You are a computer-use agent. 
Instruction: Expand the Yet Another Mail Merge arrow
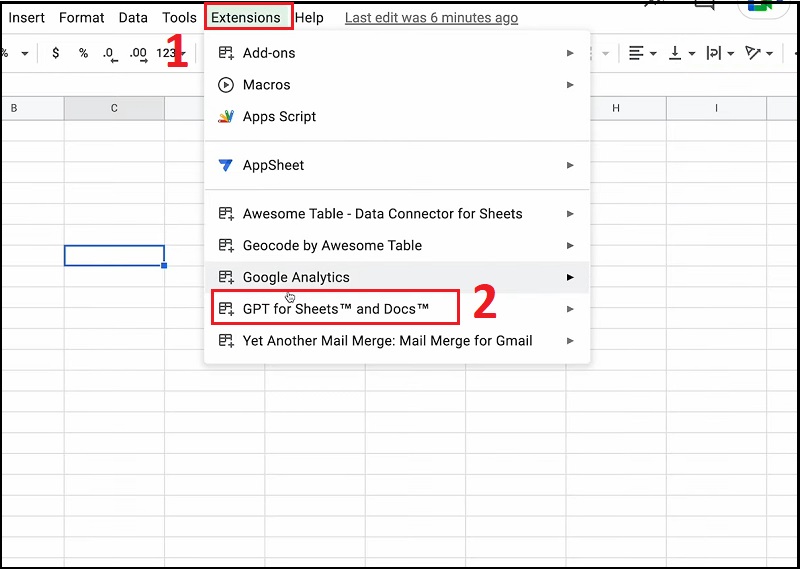(x=570, y=340)
